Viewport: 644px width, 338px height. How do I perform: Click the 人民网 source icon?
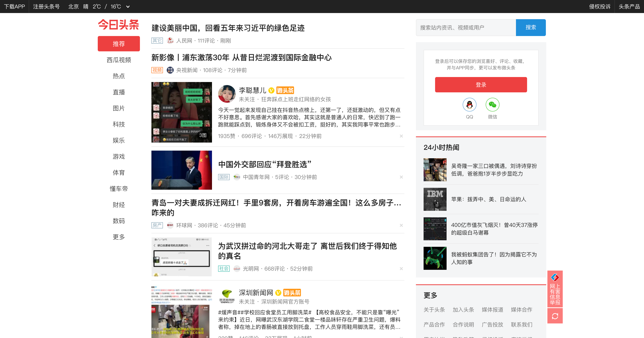[x=170, y=40]
